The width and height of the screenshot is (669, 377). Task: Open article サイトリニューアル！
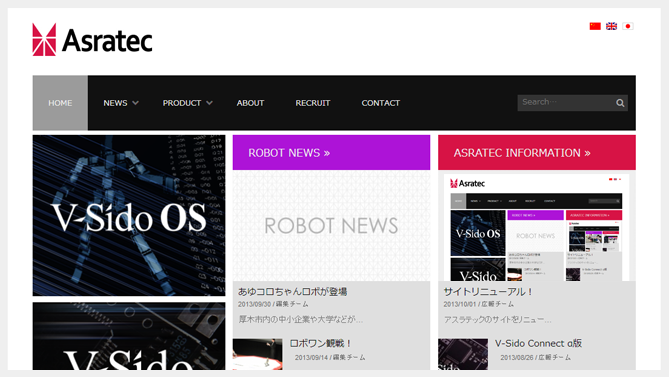point(488,292)
